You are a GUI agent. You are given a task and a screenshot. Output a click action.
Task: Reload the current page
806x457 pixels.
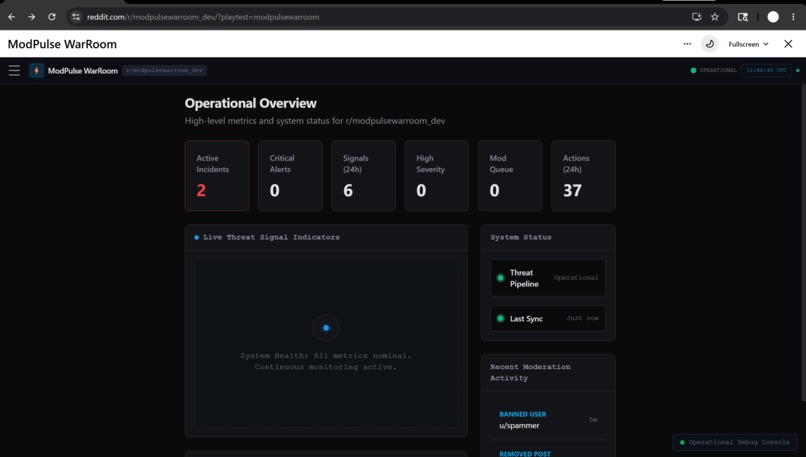(51, 17)
